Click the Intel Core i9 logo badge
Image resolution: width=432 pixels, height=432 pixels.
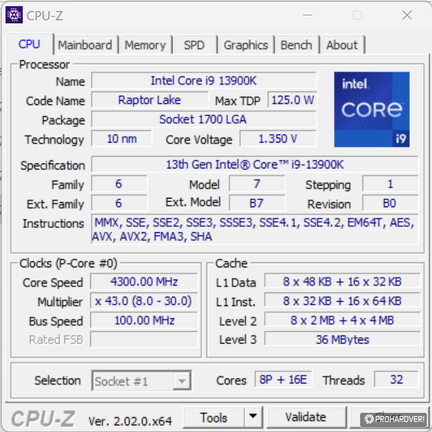point(372,109)
